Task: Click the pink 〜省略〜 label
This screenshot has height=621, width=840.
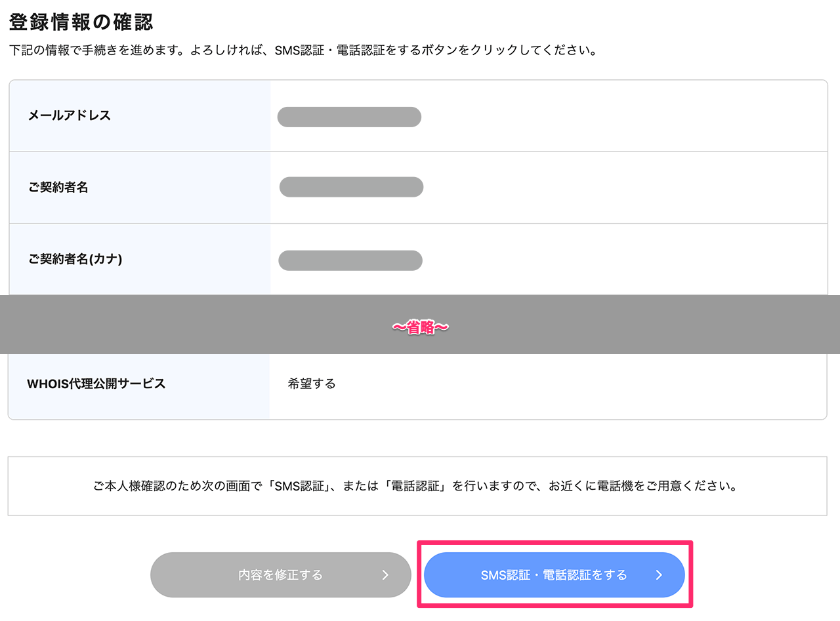Action: 420,328
